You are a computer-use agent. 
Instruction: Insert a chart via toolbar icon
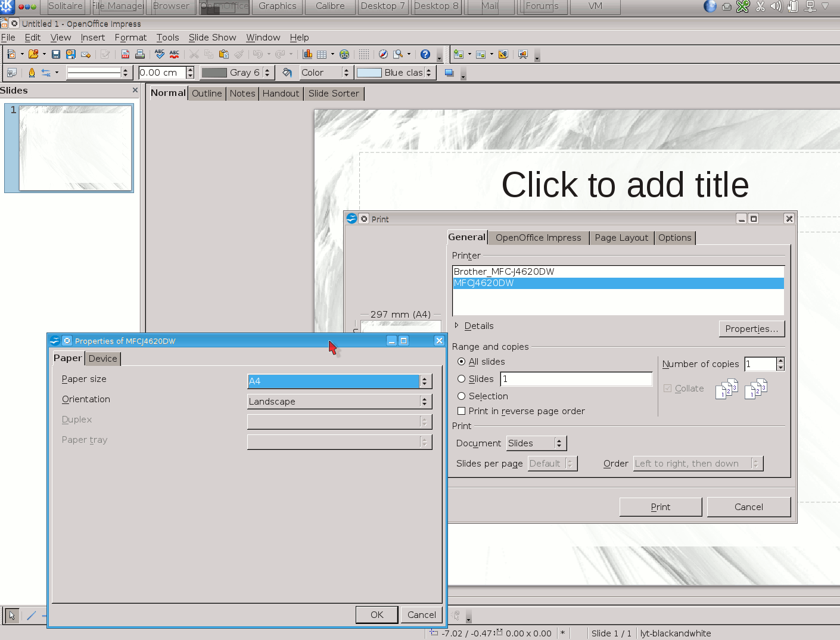click(307, 54)
